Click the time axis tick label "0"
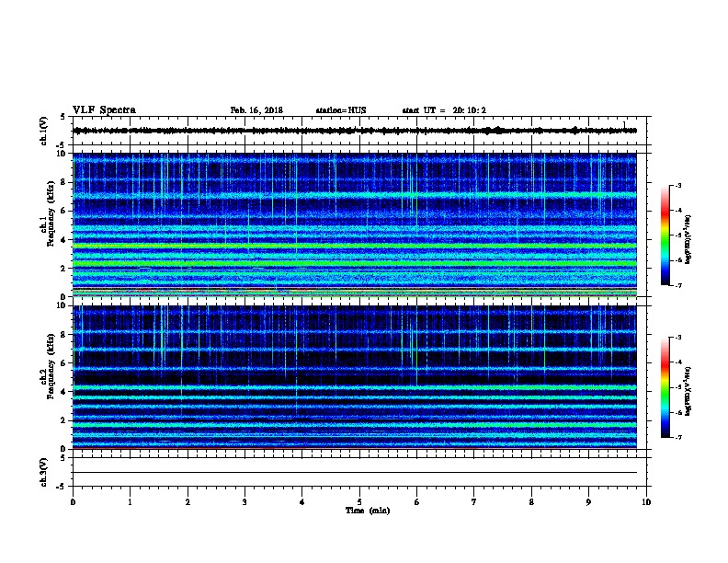The width and height of the screenshot is (728, 563). 73,502
